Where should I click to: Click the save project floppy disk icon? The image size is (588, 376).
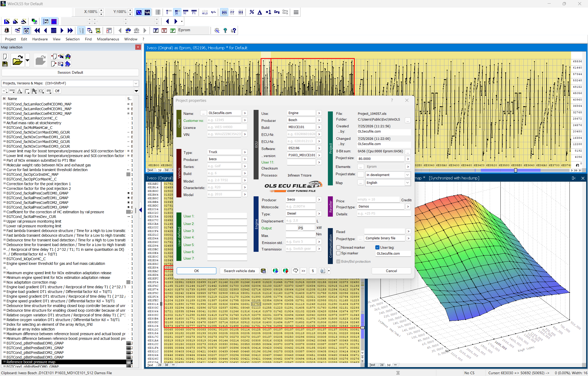point(5,64)
